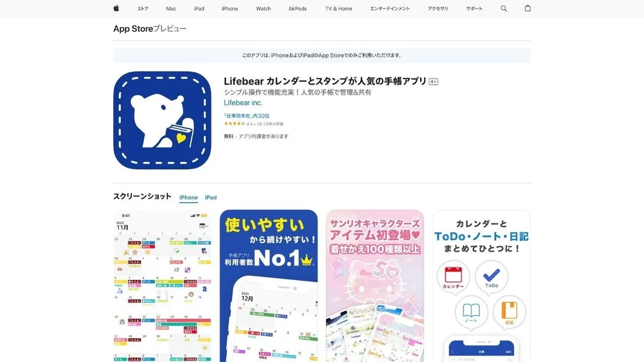Open the カレンダーとToDo・ノート・日記 screenshot thumbnail
Image resolution: width=644 pixels, height=362 pixels.
point(481,286)
